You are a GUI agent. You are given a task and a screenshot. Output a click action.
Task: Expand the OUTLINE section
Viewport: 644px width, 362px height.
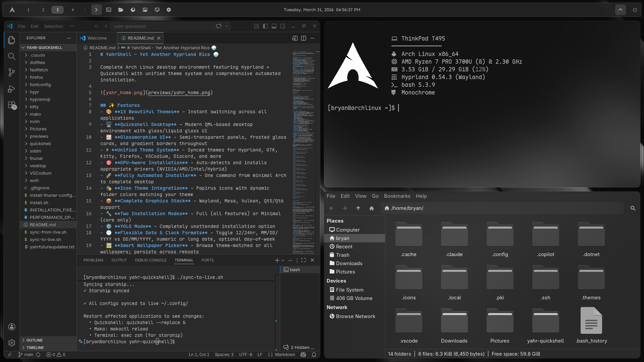pos(49,340)
